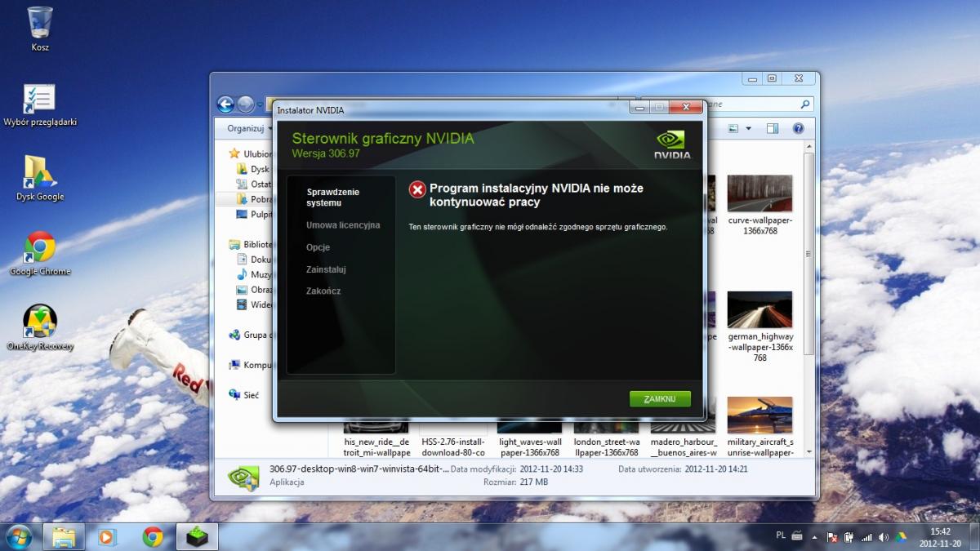Click the ZAMKNIJ button in NVIDIA installer
Viewport: 980px width, 551px height.
(x=660, y=399)
